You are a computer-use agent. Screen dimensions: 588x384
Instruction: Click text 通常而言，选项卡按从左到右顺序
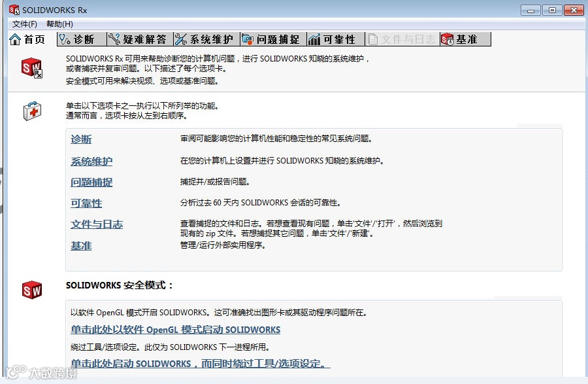[x=127, y=116]
